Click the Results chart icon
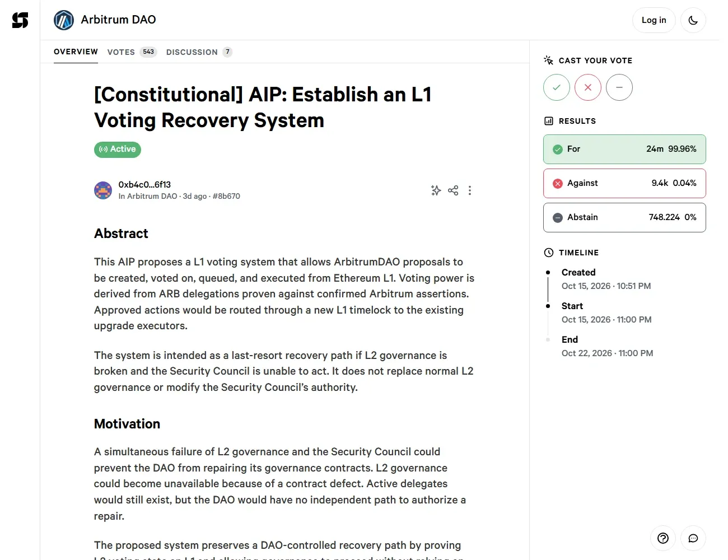 coord(549,121)
